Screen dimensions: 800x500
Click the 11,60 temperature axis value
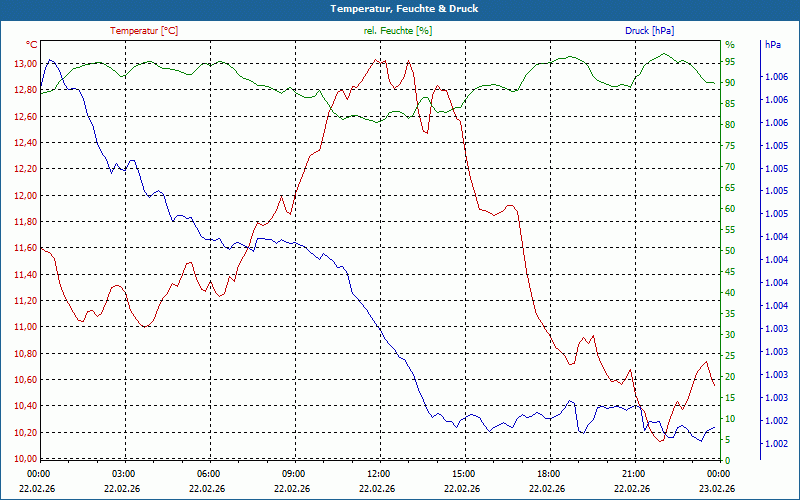point(25,248)
